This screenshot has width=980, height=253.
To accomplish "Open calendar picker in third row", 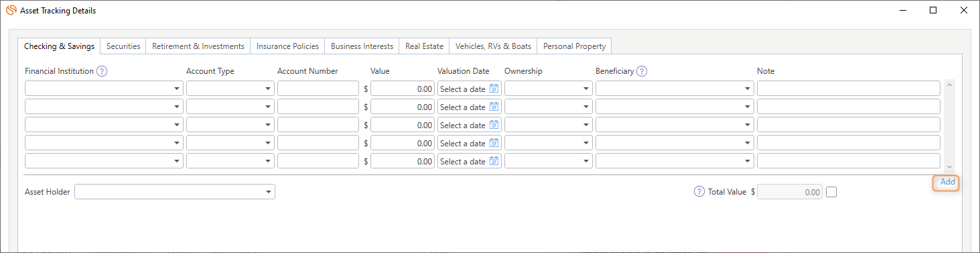I will [494, 125].
